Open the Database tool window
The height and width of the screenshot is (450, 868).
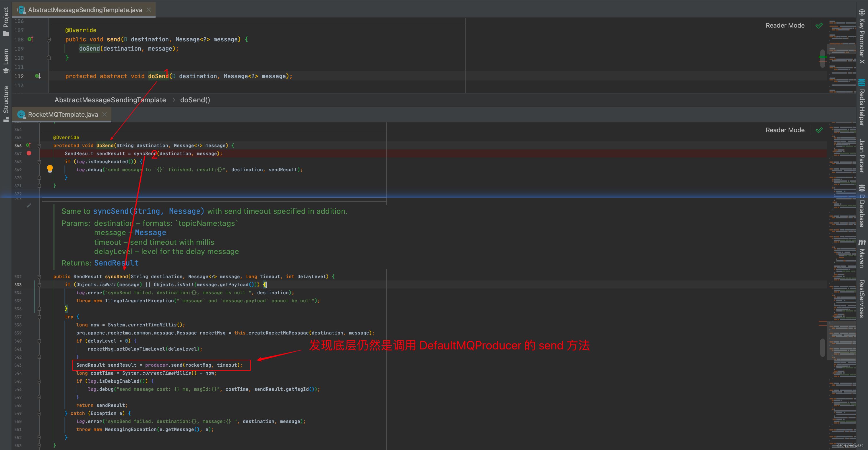[862, 206]
